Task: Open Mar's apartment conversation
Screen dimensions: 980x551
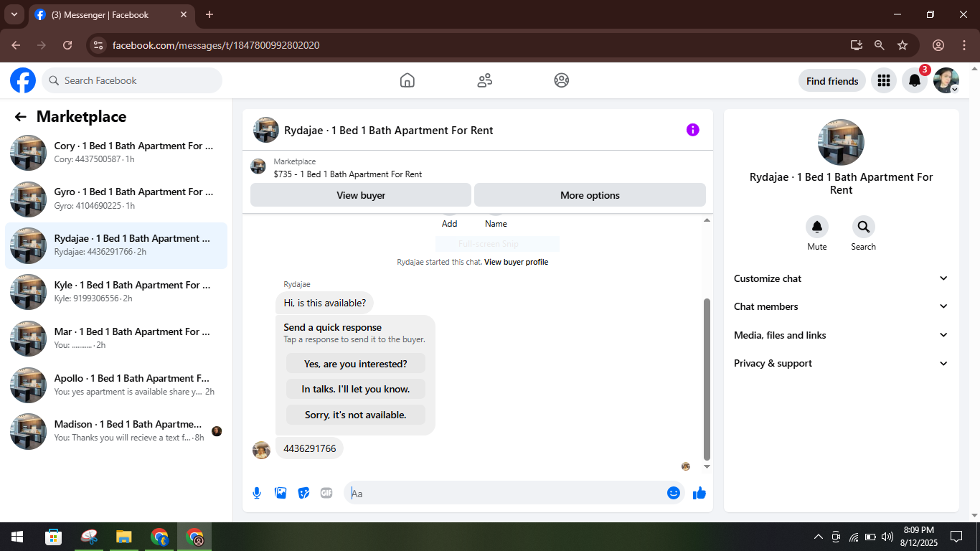Action: (x=116, y=339)
